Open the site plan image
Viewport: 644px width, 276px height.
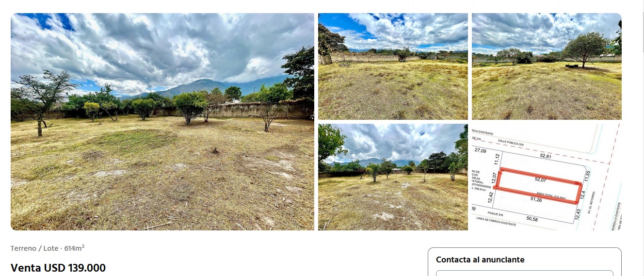coord(547,177)
